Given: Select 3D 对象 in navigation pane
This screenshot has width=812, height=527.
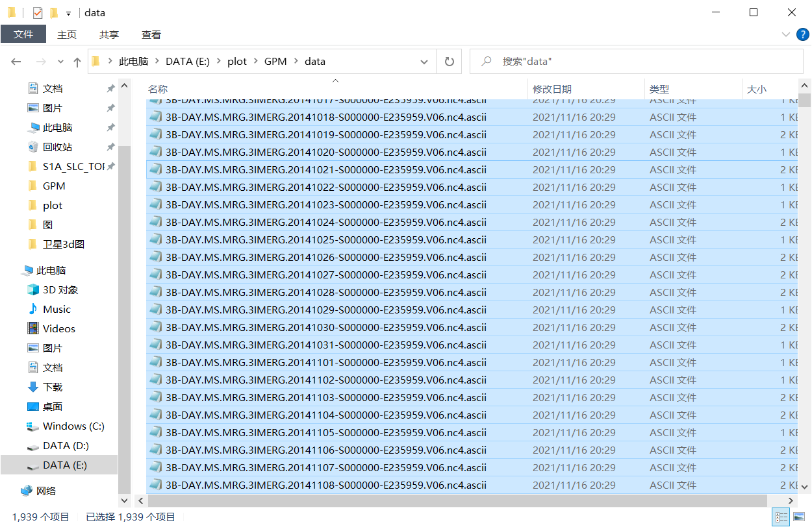Looking at the screenshot, I should pos(60,290).
